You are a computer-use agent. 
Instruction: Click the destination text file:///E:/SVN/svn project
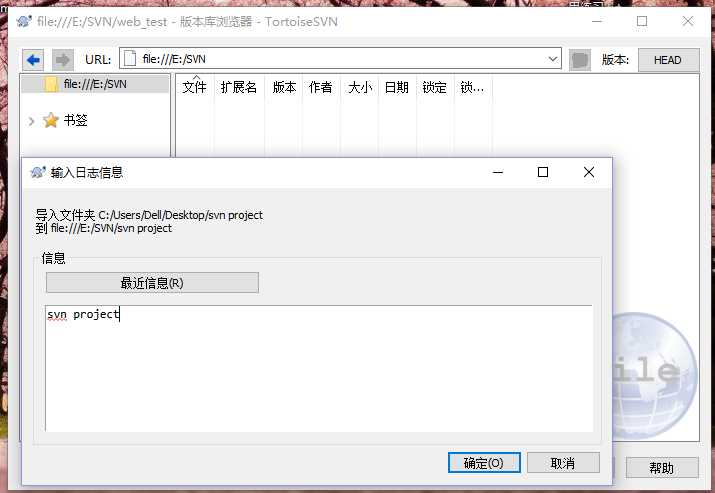tap(111, 228)
